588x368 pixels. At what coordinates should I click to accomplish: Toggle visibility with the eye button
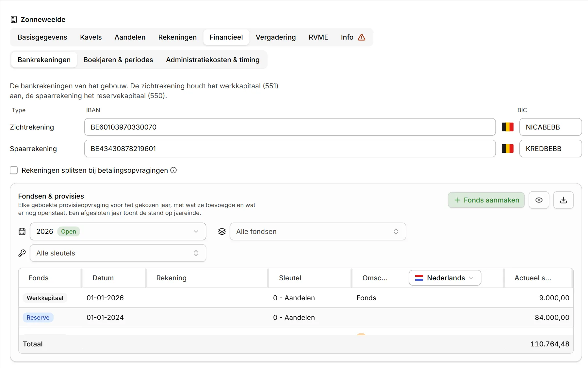click(539, 200)
